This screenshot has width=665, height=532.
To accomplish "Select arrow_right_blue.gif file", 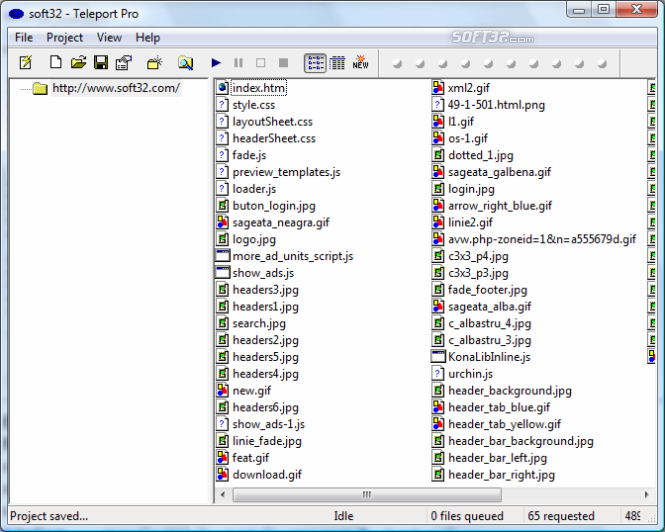I will pyautogui.click(x=500, y=206).
